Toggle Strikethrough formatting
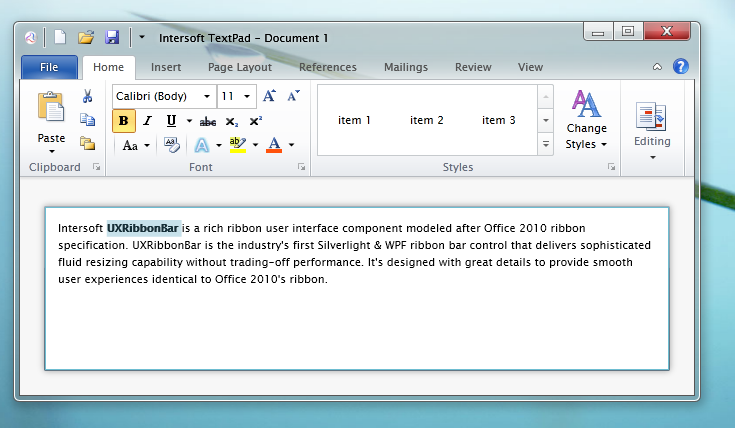The height and width of the screenshot is (428, 735). click(x=208, y=122)
